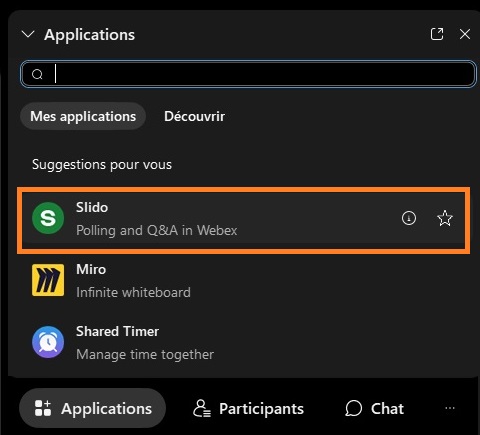Open more options ellipsis menu

coord(450,408)
